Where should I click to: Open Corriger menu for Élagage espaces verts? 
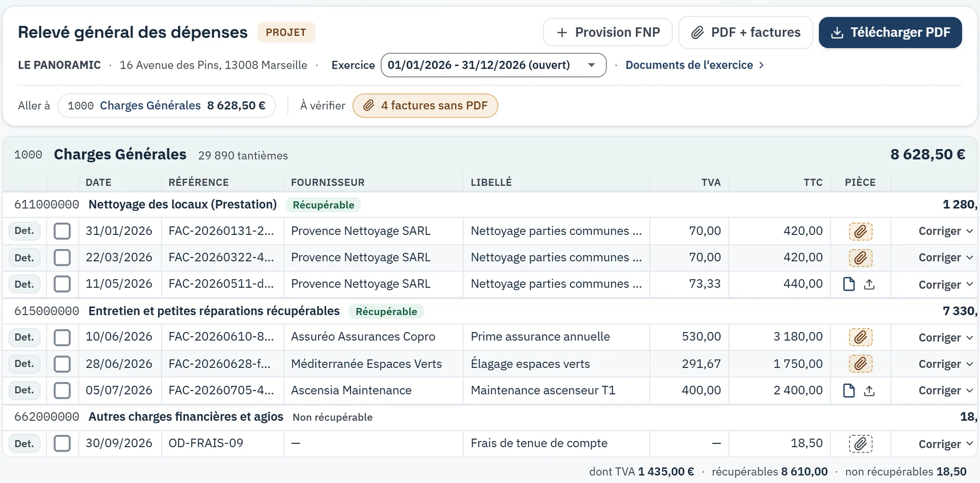point(946,364)
